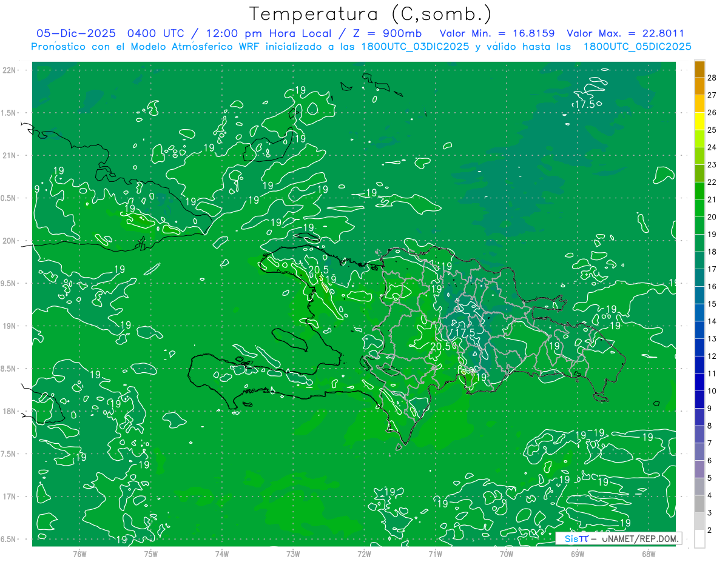The height and width of the screenshot is (562, 728).
Task: Click the '17N' latitude label
Action: coord(10,497)
